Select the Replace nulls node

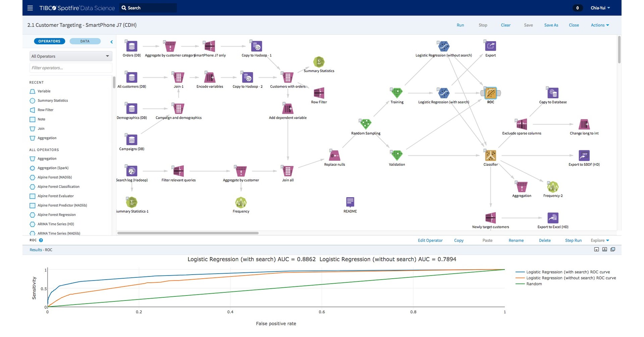click(334, 155)
